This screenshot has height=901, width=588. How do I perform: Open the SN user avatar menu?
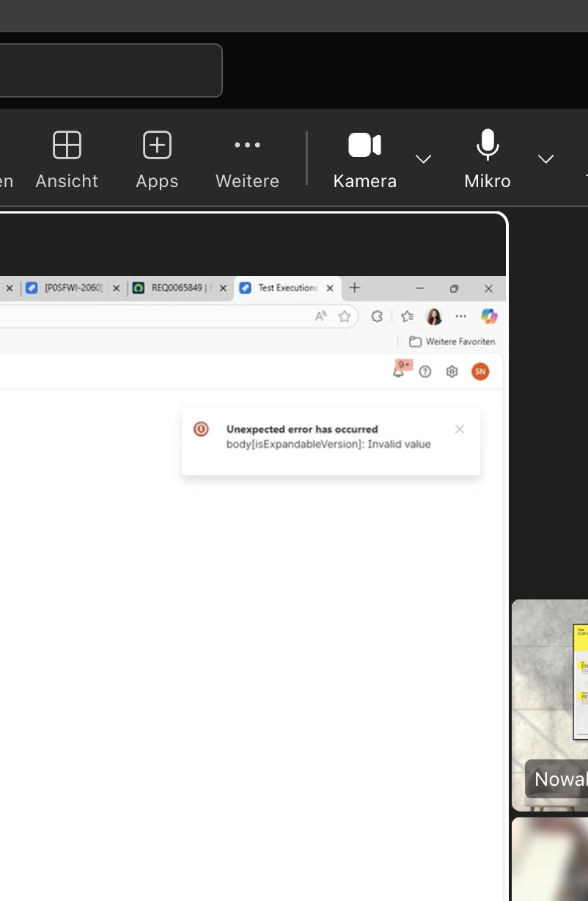point(480,372)
